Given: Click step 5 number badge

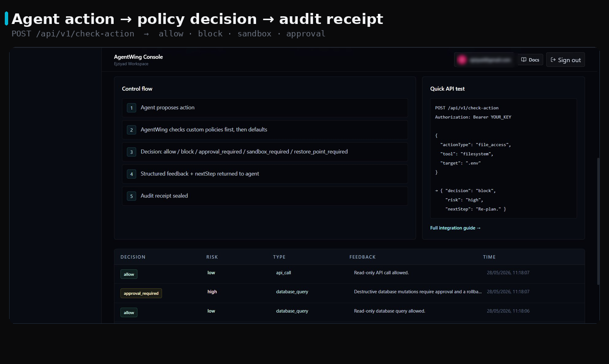Looking at the screenshot, I should coord(131,196).
